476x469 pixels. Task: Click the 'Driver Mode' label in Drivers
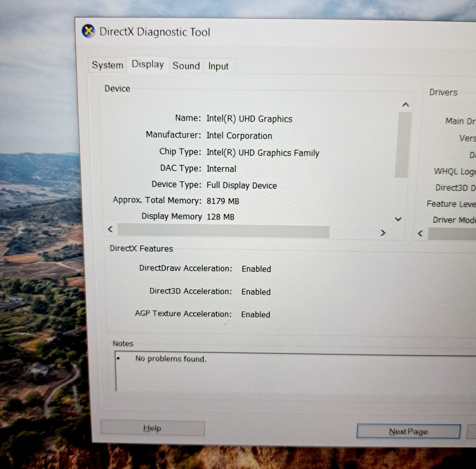(454, 220)
